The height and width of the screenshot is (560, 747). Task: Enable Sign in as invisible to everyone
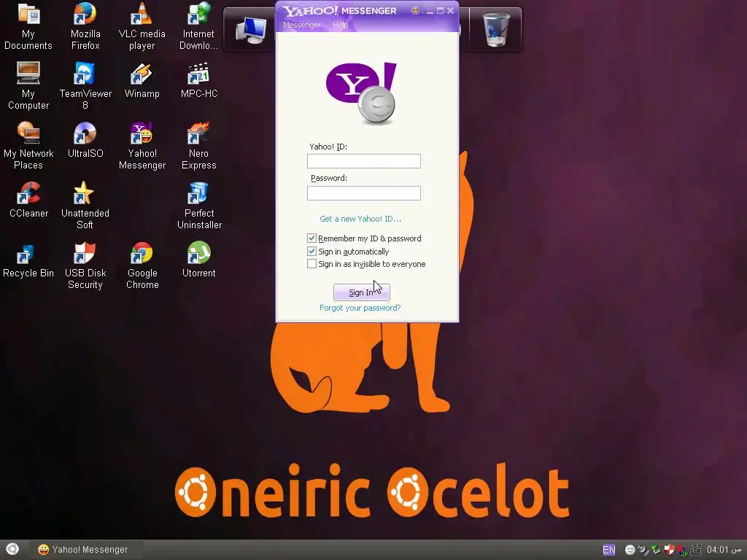coord(312,264)
